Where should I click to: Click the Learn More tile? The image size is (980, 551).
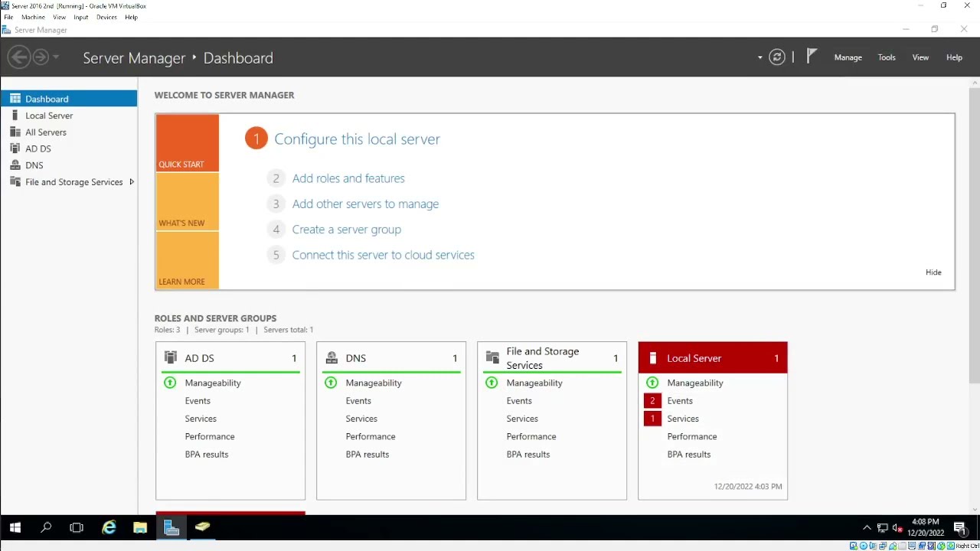(187, 260)
